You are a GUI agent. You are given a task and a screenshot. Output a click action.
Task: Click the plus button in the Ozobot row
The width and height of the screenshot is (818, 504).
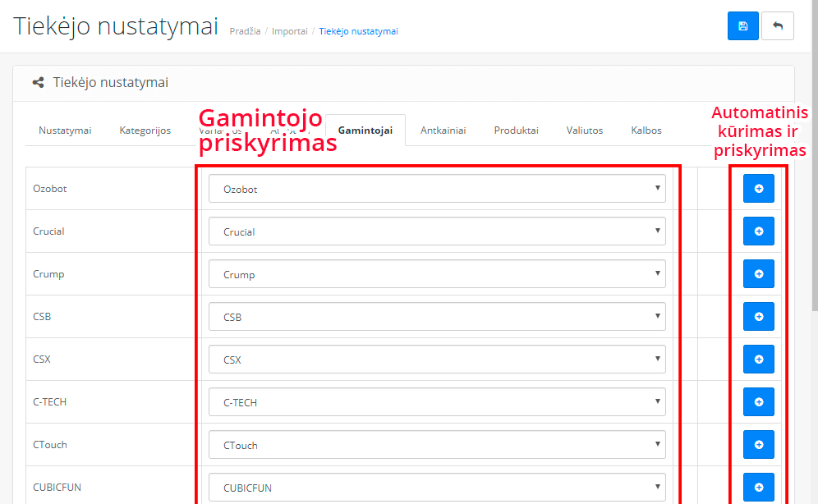click(759, 189)
